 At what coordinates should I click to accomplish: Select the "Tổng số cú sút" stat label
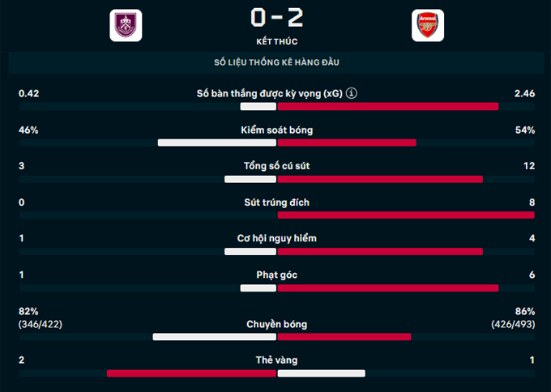[x=276, y=166]
